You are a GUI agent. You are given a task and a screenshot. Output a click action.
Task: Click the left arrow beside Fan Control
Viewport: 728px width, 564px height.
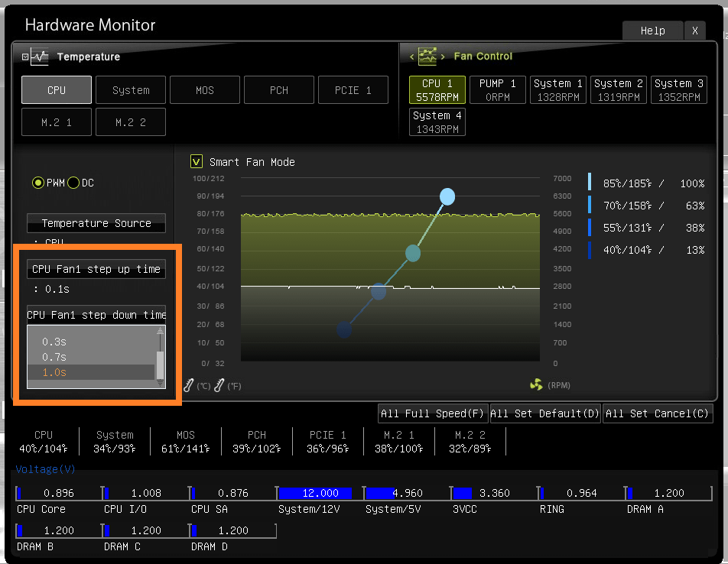[411, 57]
